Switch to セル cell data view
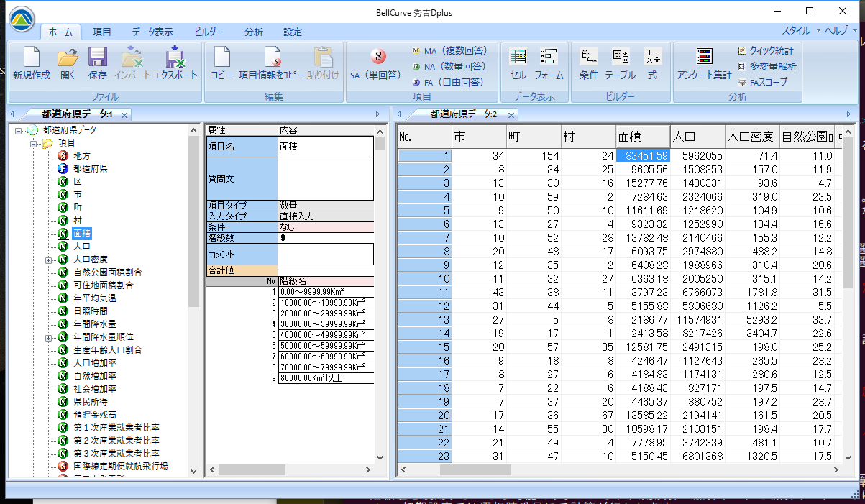 pos(518,62)
